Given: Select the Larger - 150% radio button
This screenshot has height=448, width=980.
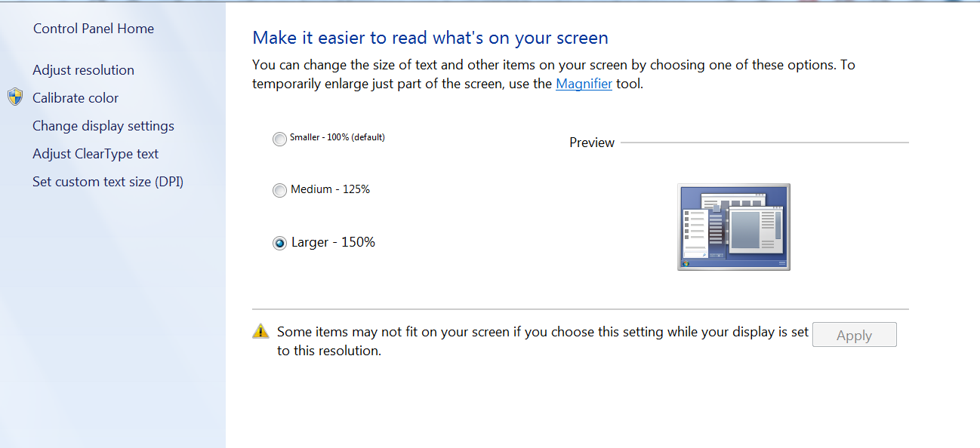Looking at the screenshot, I should [x=279, y=243].
